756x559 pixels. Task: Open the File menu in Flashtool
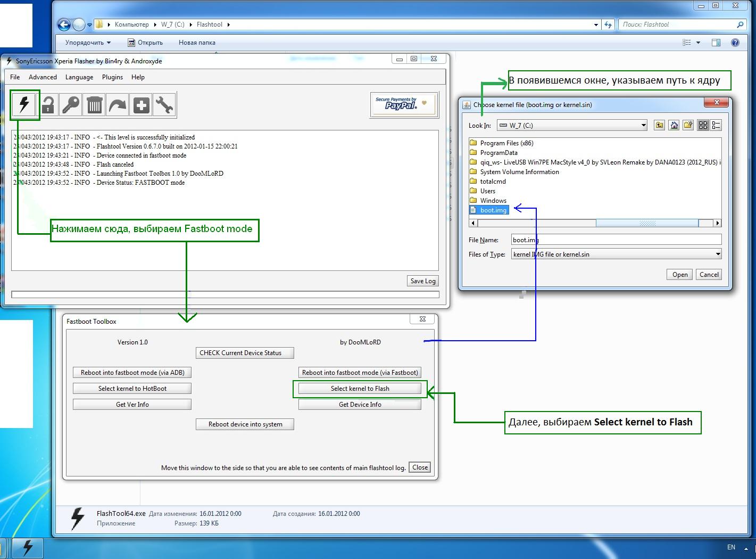click(15, 77)
